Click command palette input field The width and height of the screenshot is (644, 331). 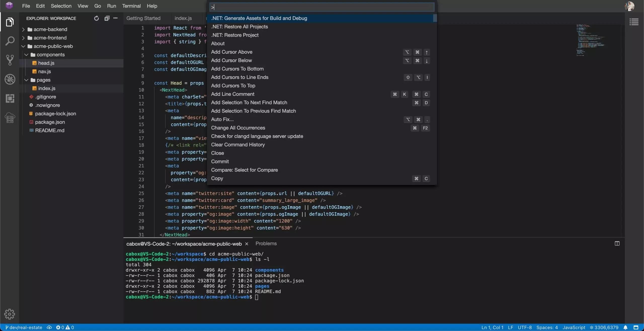pyautogui.click(x=321, y=7)
